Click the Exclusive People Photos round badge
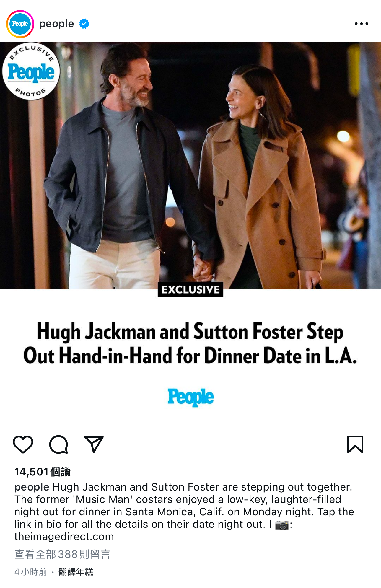Image resolution: width=381 pixels, height=588 pixels. point(31,71)
